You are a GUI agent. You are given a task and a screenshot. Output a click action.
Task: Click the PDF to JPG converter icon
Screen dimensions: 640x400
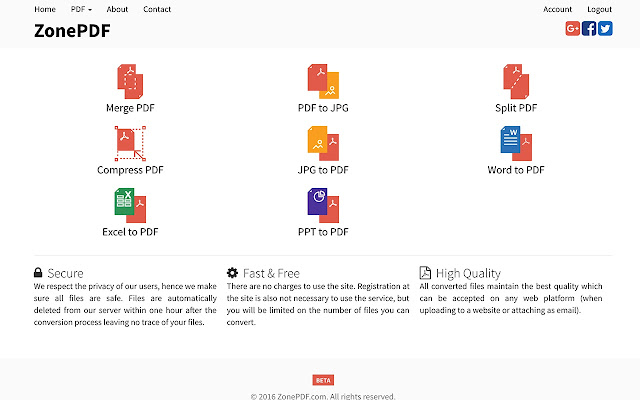pos(323,81)
